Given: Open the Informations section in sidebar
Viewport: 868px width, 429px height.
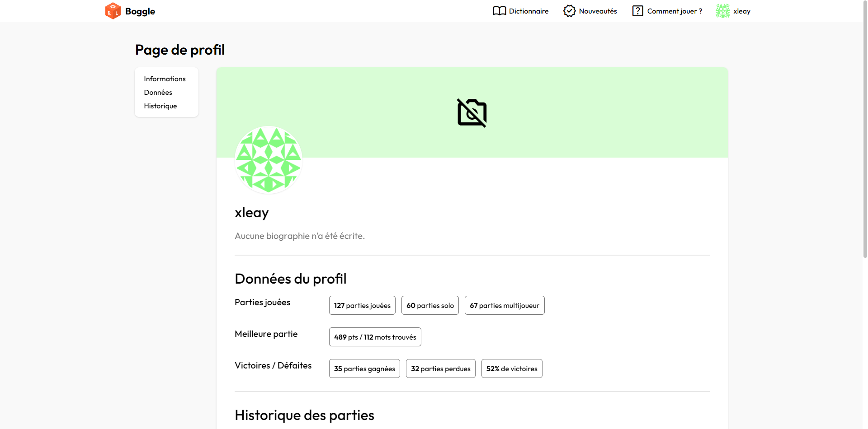Looking at the screenshot, I should [165, 79].
